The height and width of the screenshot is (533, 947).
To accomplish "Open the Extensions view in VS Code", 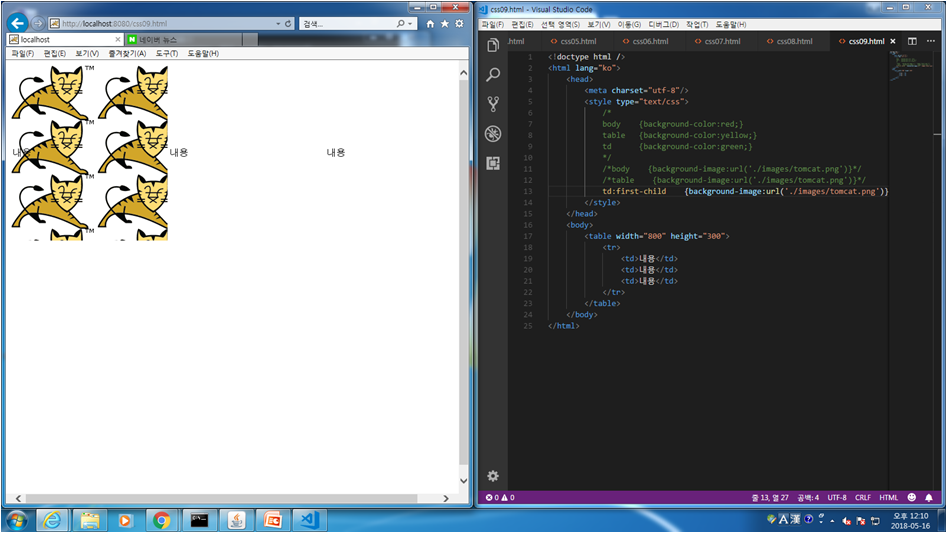I will (x=493, y=163).
